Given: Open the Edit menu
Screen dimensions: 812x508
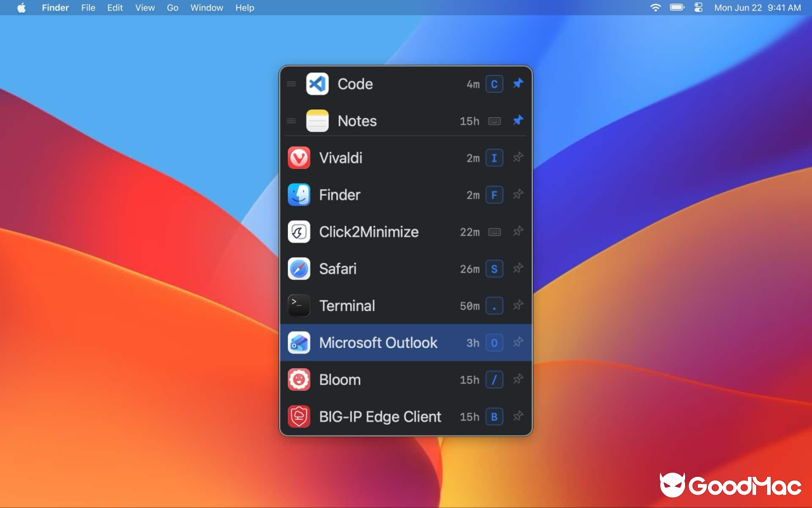Looking at the screenshot, I should pyautogui.click(x=115, y=8).
